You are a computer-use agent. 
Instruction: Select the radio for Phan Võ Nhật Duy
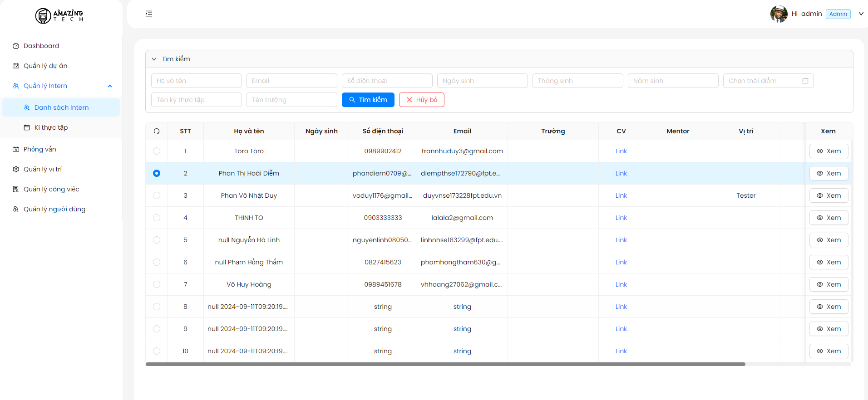(x=157, y=195)
